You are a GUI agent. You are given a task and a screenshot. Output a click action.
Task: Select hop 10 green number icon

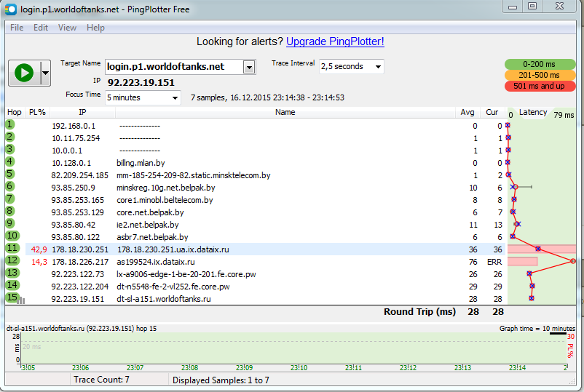point(12,236)
